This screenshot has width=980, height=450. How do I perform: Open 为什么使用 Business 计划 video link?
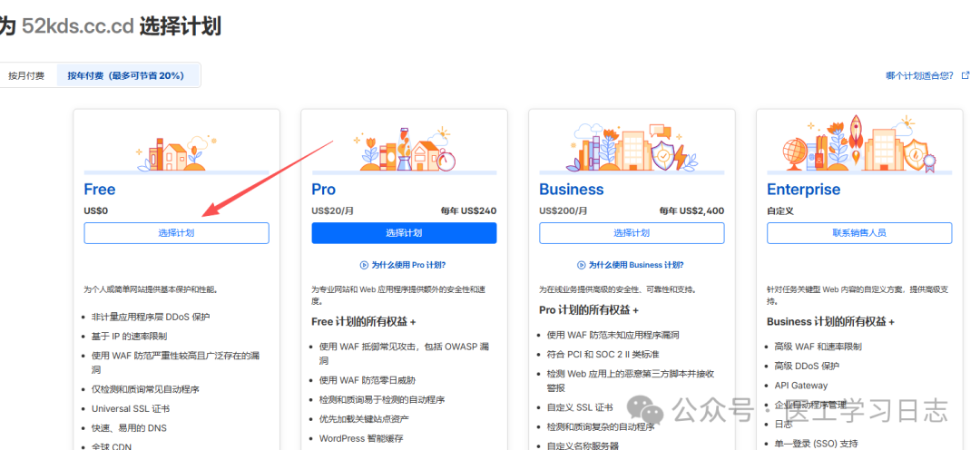tap(636, 265)
